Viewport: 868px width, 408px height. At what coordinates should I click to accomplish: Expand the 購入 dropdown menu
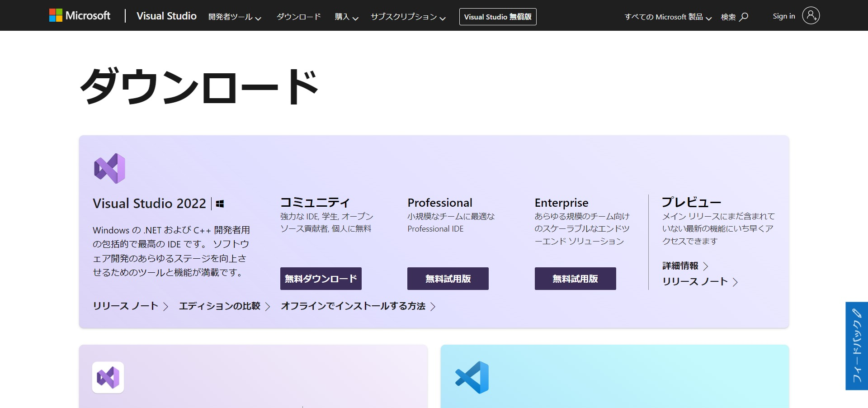point(346,17)
